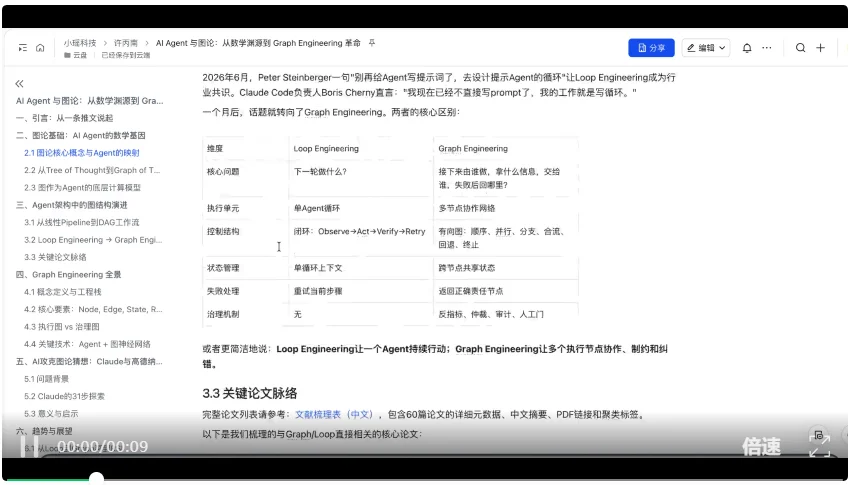Toggle the sidebar navigation icon in top bar
850x485 pixels.
tap(23, 48)
